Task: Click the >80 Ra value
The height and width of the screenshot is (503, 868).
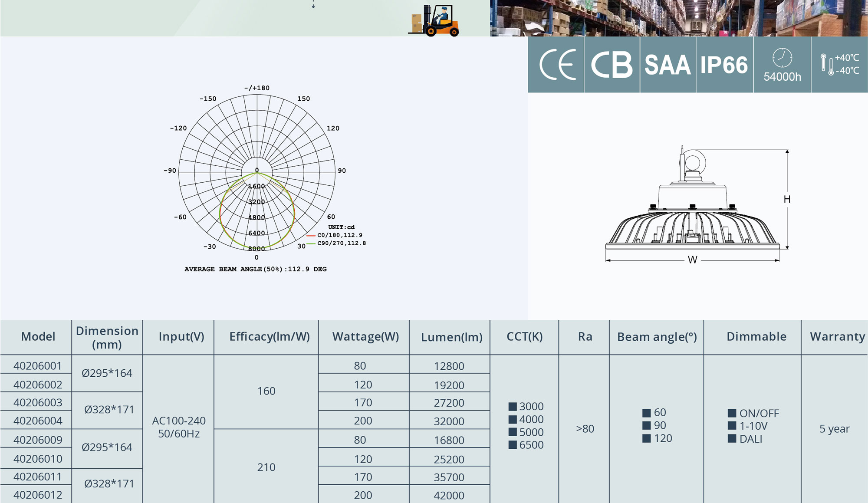Action: [585, 429]
